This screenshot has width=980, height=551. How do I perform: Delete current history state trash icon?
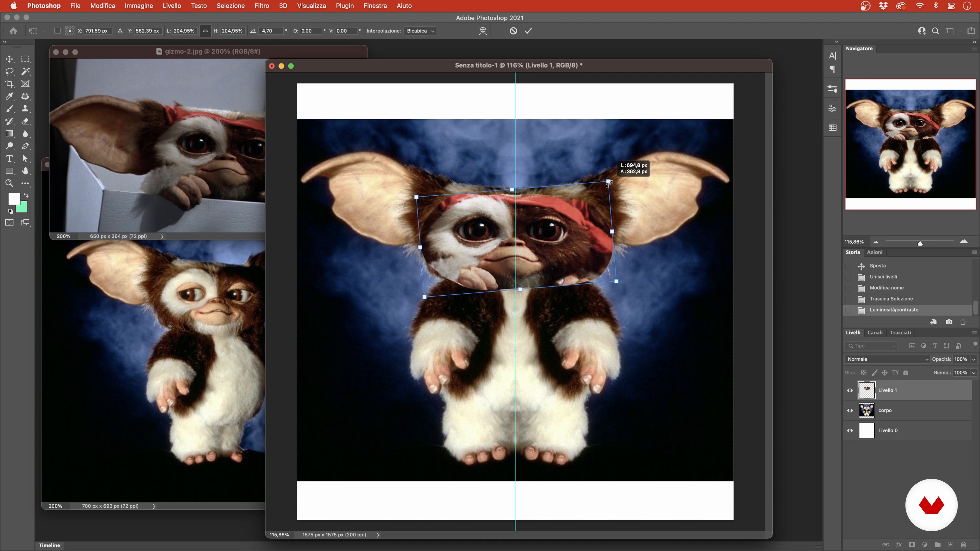pos(963,322)
